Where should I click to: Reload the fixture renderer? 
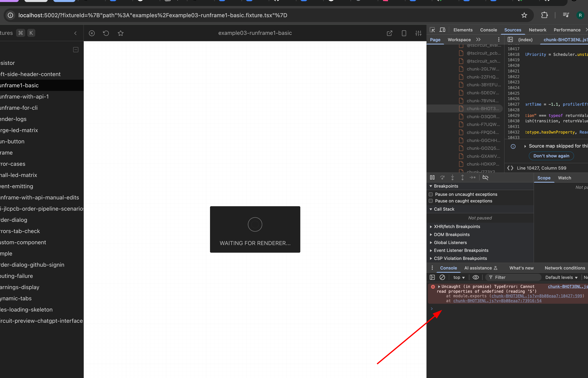tap(106, 33)
